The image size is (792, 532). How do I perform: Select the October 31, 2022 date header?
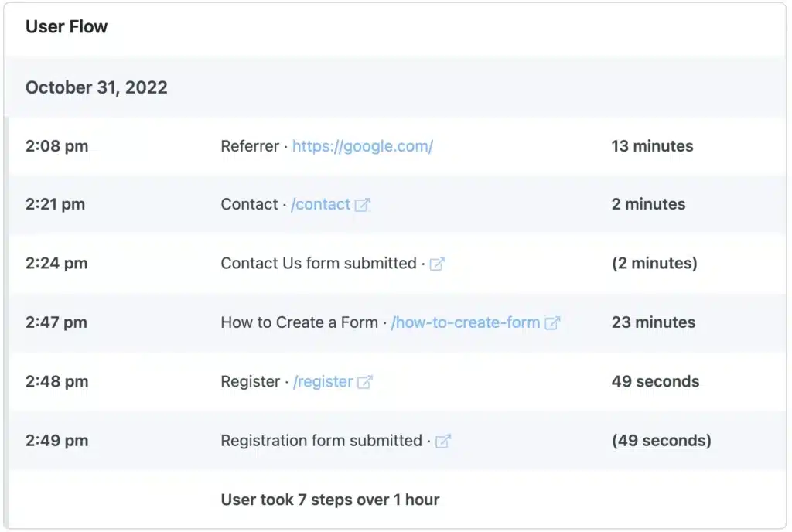point(97,87)
